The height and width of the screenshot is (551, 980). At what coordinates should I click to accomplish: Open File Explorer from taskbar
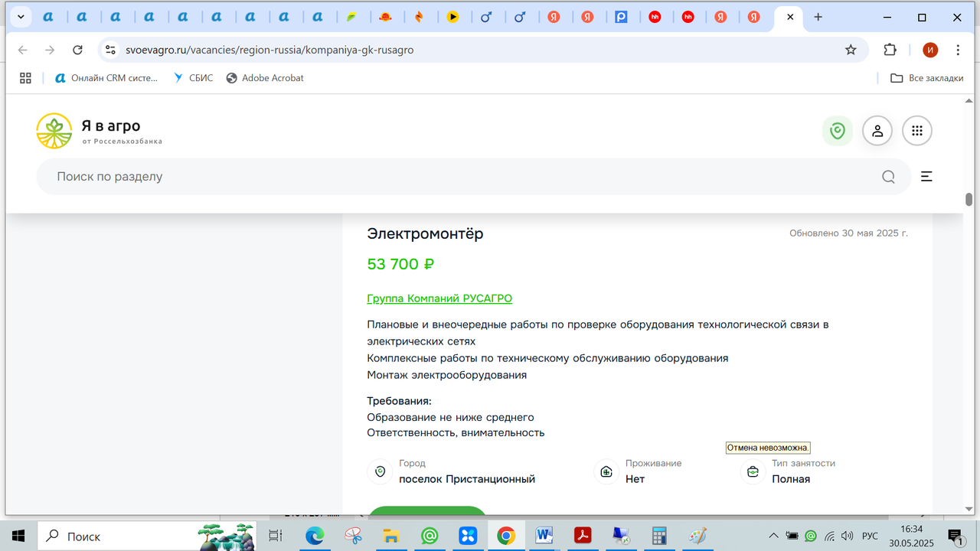[x=391, y=536]
